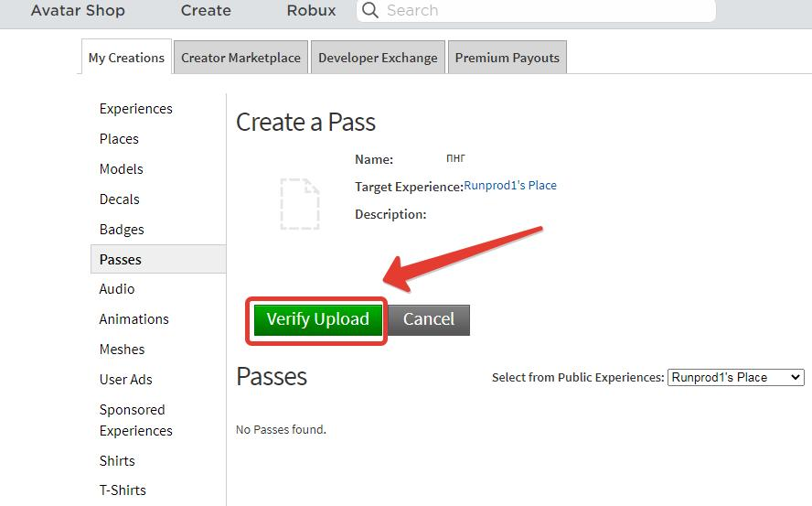Click the pass image placeholder icon
The width and height of the screenshot is (812, 506).
point(300,203)
